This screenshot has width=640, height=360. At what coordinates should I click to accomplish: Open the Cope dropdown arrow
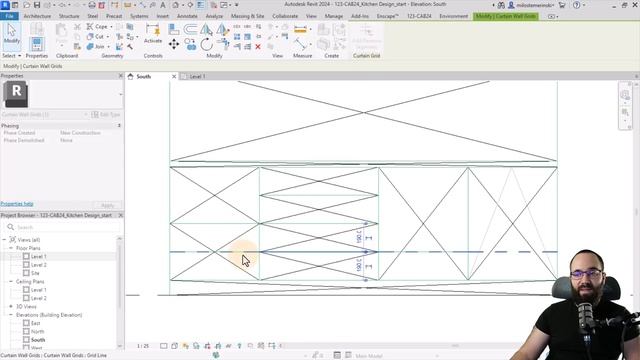click(111, 27)
